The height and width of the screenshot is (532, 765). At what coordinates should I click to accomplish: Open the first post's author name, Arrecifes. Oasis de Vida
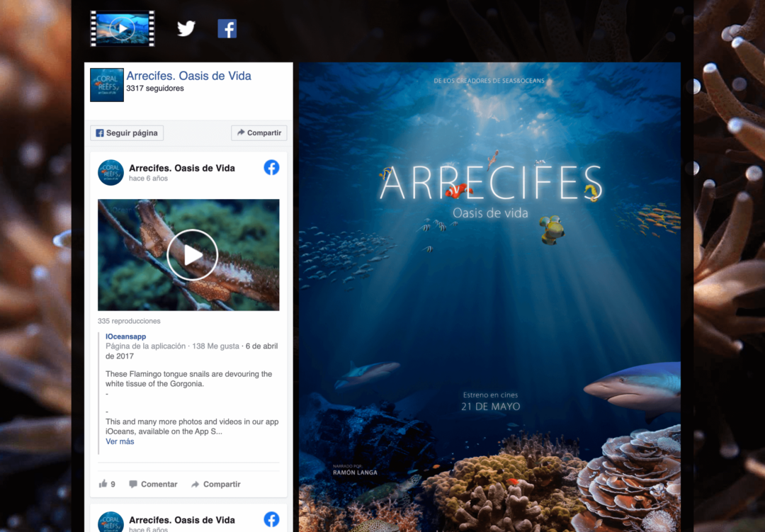(x=182, y=168)
